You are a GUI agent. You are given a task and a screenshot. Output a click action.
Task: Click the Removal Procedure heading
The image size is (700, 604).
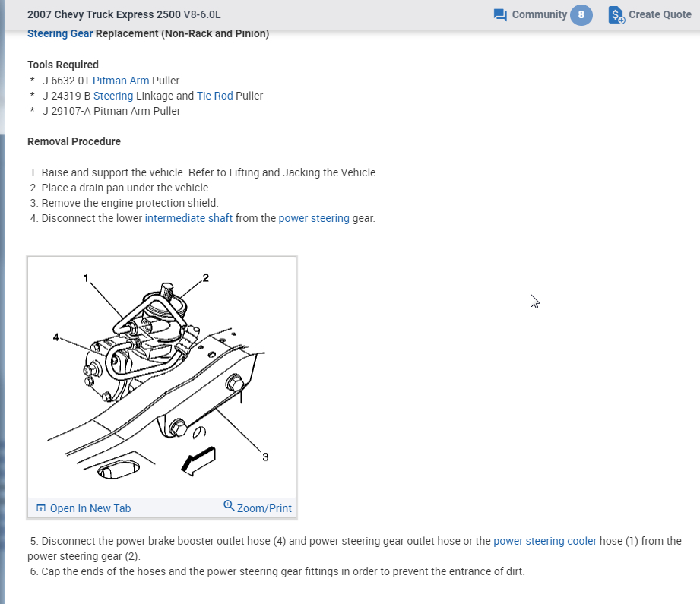coord(74,141)
